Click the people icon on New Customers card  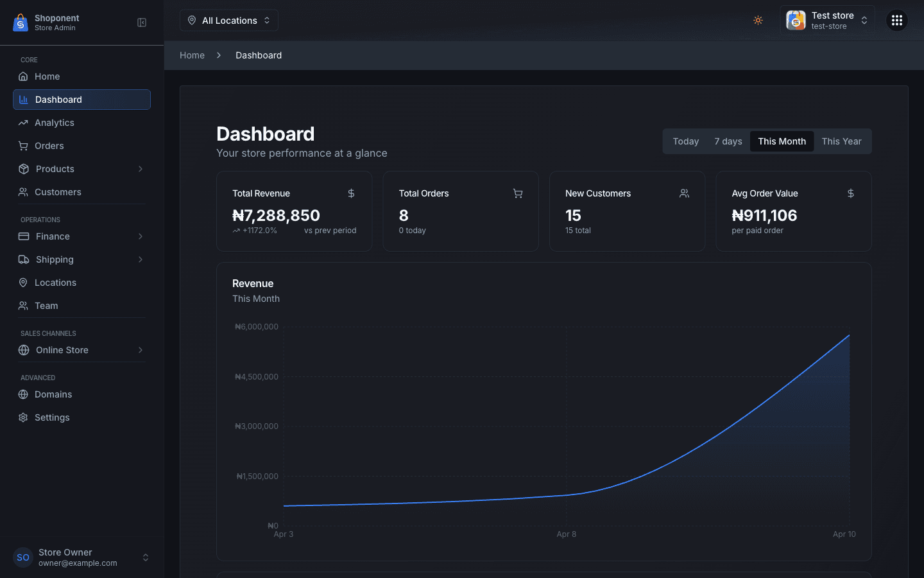684,193
